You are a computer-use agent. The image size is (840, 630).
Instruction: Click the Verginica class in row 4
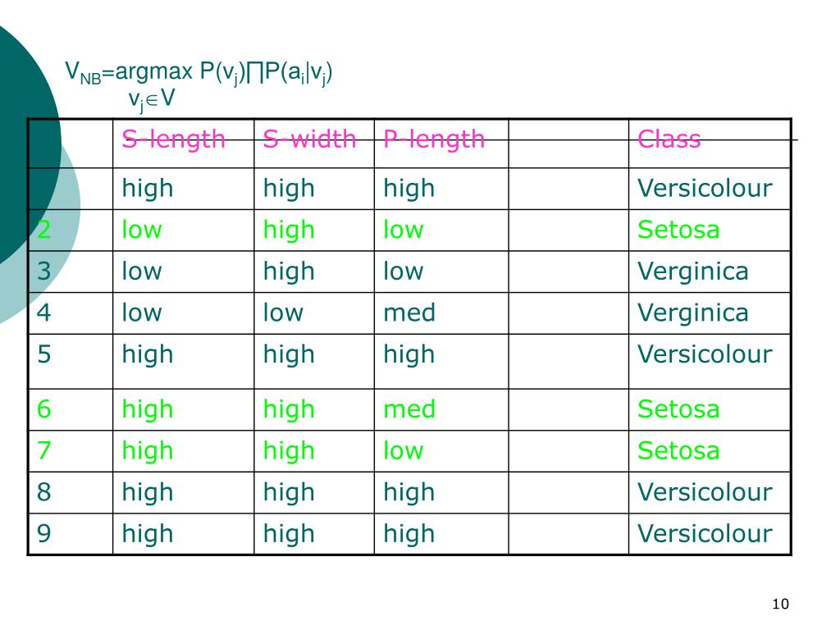pyautogui.click(x=692, y=313)
